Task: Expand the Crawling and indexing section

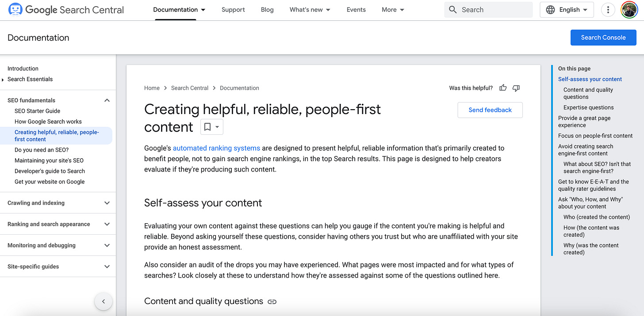Action: (x=107, y=202)
